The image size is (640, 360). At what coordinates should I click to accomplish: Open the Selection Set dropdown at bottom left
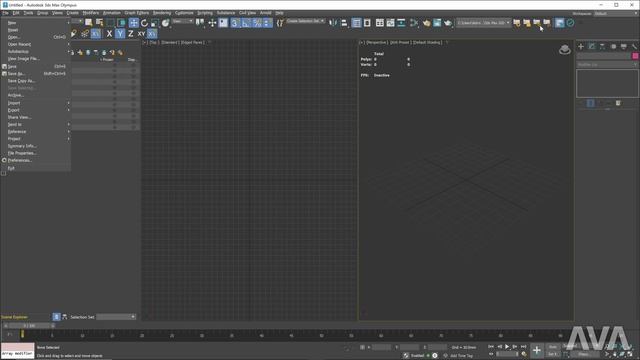116,317
